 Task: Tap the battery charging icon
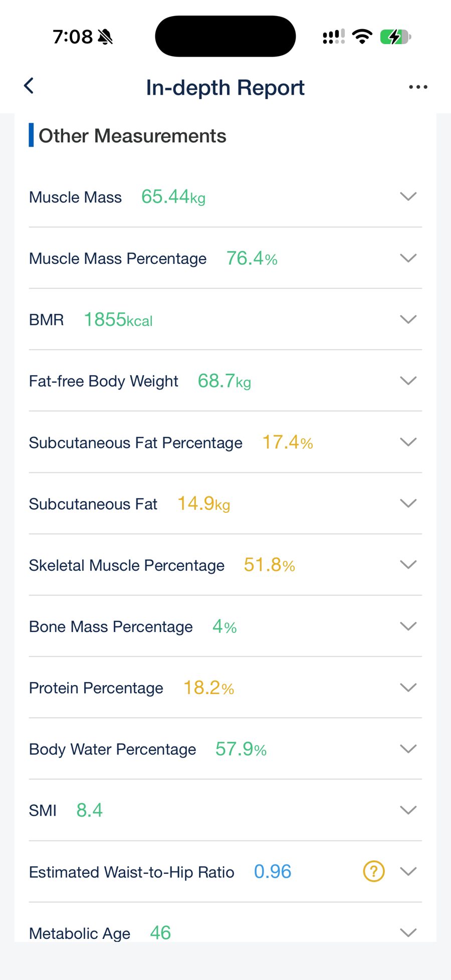click(395, 37)
